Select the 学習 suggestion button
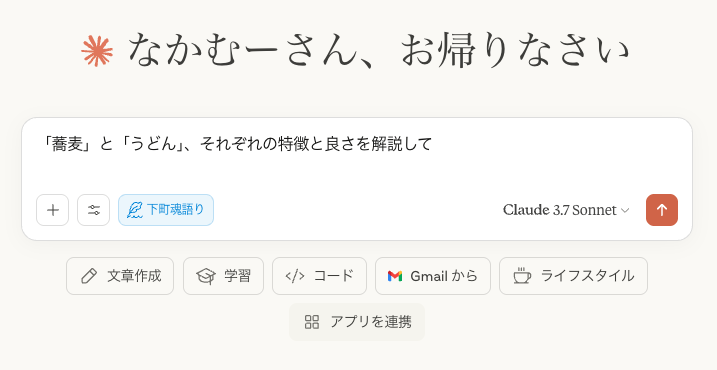717x370 pixels. click(x=224, y=276)
